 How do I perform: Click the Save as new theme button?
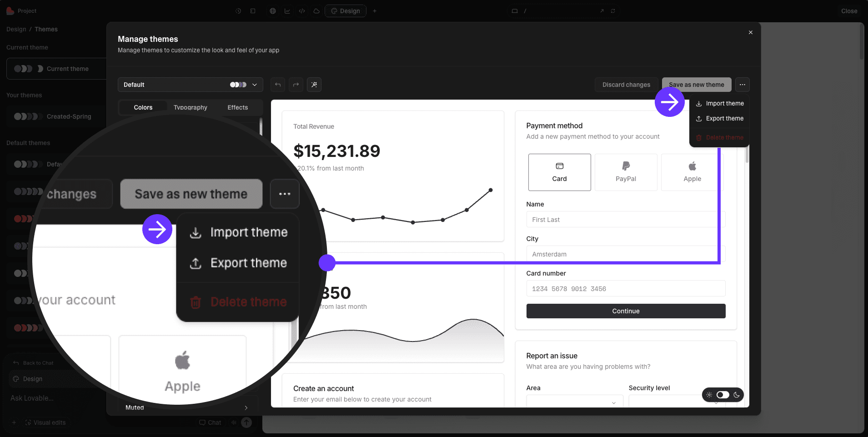(x=696, y=85)
